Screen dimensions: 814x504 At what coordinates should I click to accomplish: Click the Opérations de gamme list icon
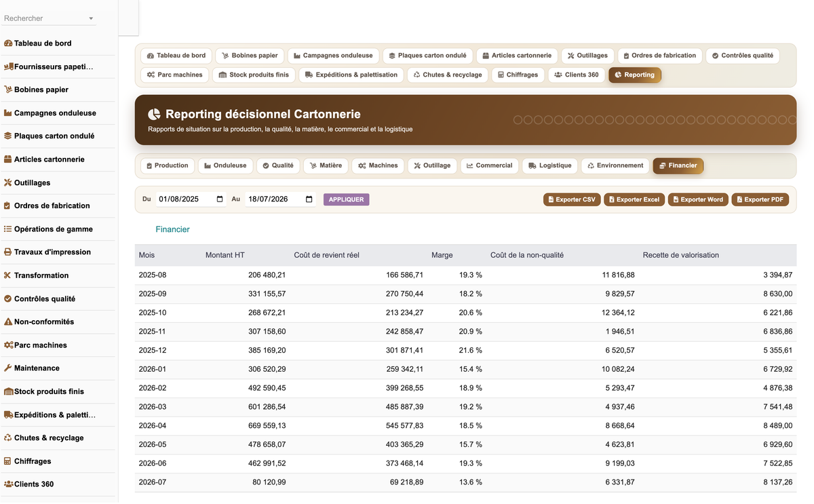(8, 229)
